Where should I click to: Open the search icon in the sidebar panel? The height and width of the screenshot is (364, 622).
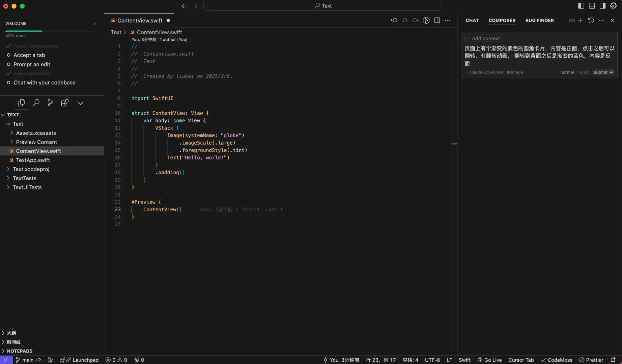point(36,103)
